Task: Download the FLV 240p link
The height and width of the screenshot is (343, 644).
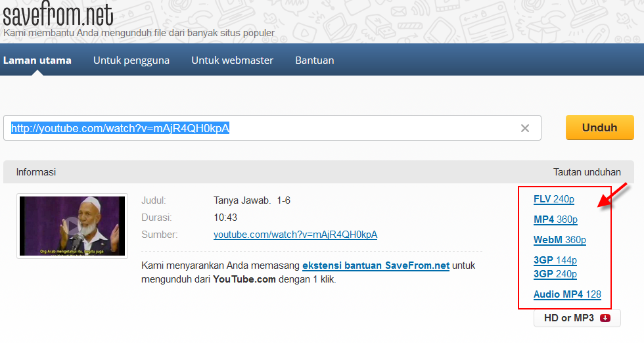Action: point(553,199)
